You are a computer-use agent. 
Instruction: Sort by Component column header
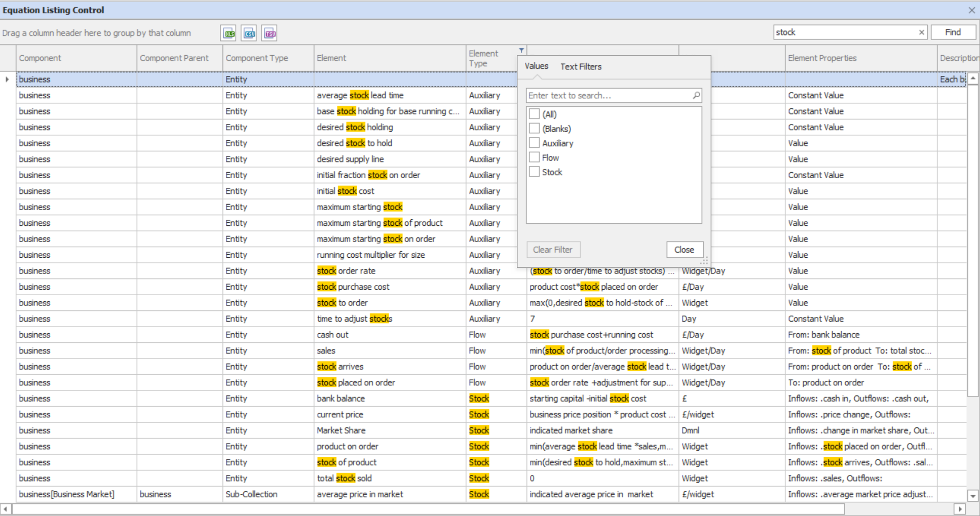pyautogui.click(x=77, y=58)
